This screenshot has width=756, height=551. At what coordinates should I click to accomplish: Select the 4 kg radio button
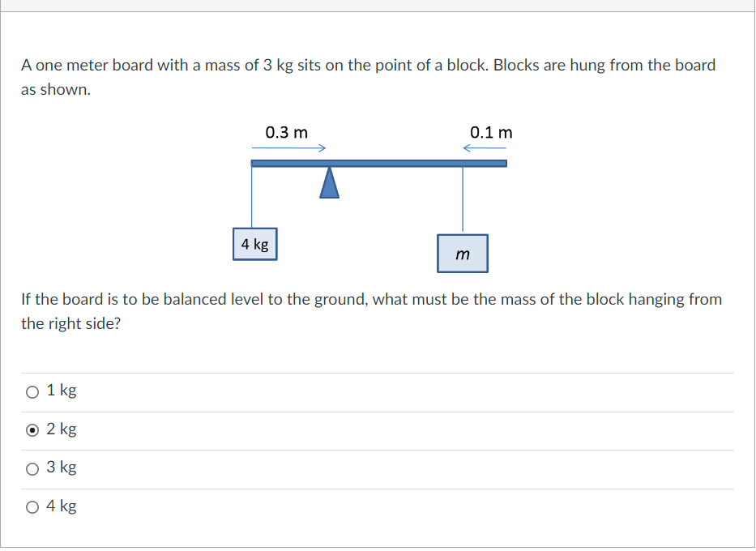tap(32, 506)
